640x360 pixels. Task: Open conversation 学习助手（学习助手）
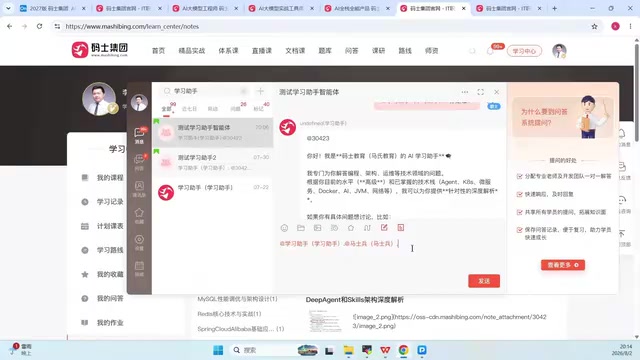coord(213,192)
